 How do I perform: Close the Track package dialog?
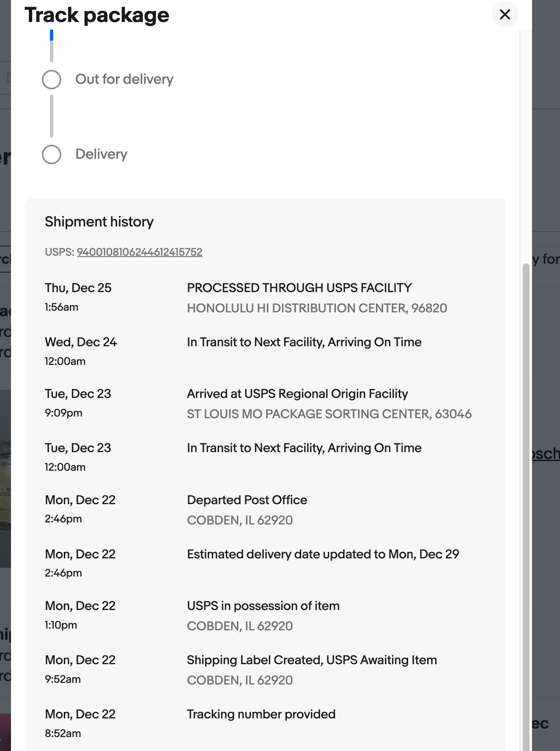point(505,15)
